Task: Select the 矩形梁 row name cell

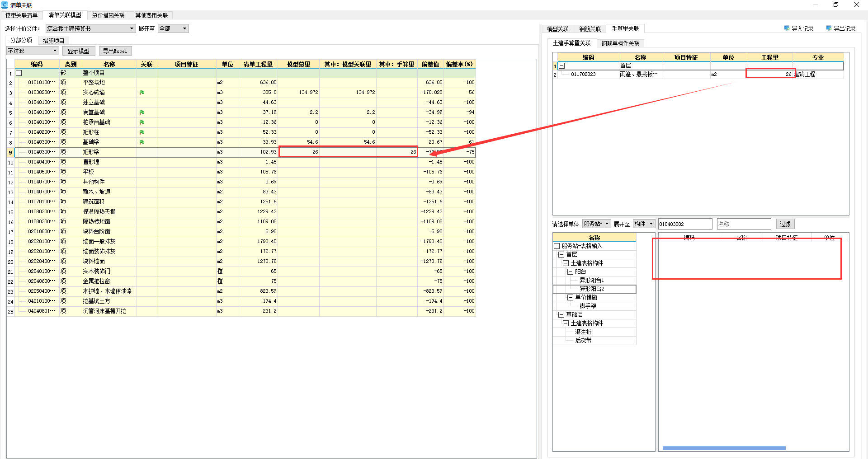Action: [x=109, y=152]
